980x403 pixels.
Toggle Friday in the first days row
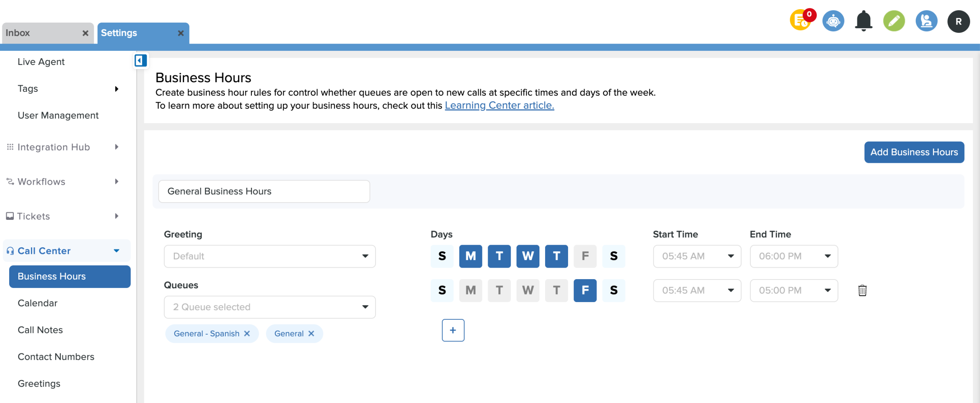[x=585, y=256]
